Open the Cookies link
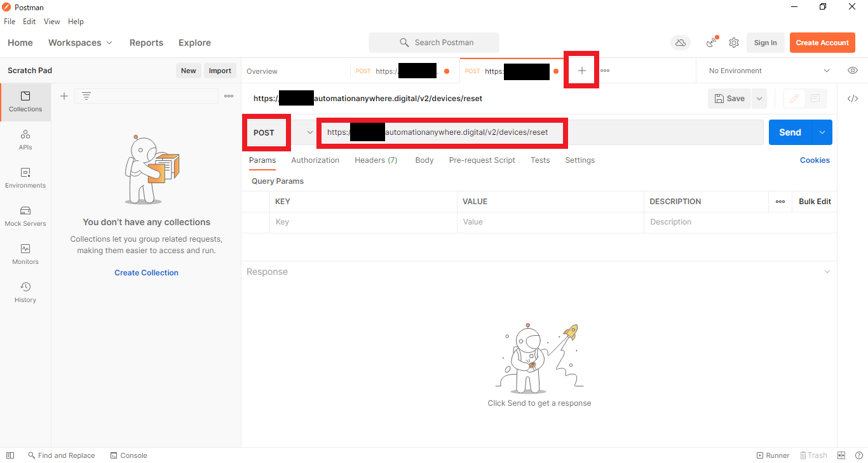868x463 pixels. [x=815, y=160]
